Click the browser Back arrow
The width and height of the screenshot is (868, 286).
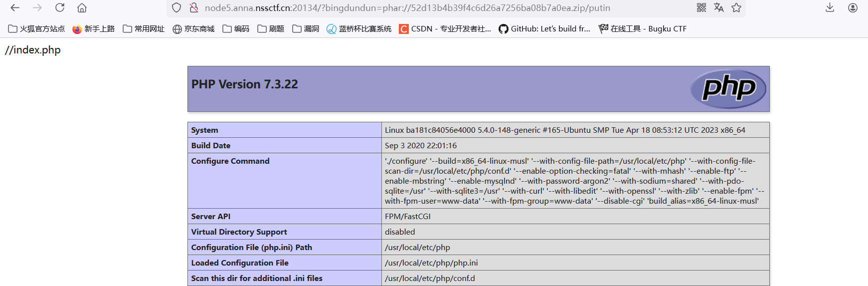click(x=15, y=8)
